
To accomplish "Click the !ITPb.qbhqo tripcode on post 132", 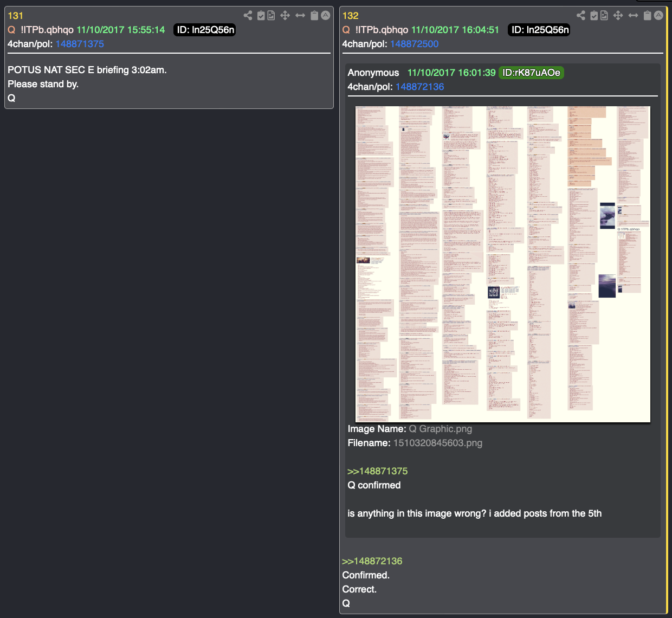I will (x=382, y=30).
